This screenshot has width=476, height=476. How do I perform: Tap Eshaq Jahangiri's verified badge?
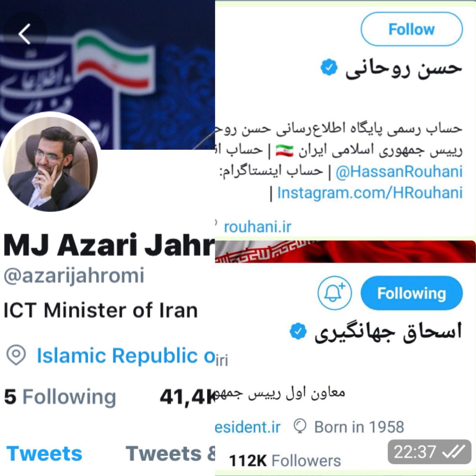coord(298,332)
